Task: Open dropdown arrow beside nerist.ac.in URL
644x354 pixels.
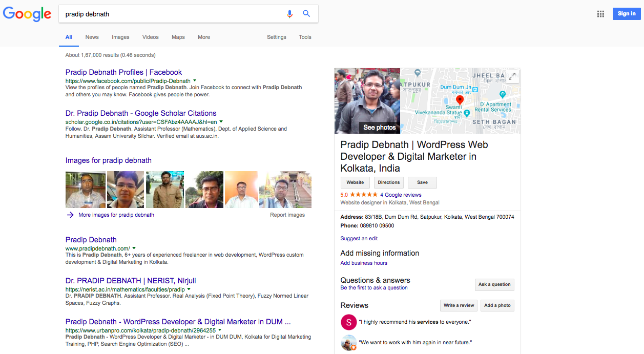Action: (189, 289)
